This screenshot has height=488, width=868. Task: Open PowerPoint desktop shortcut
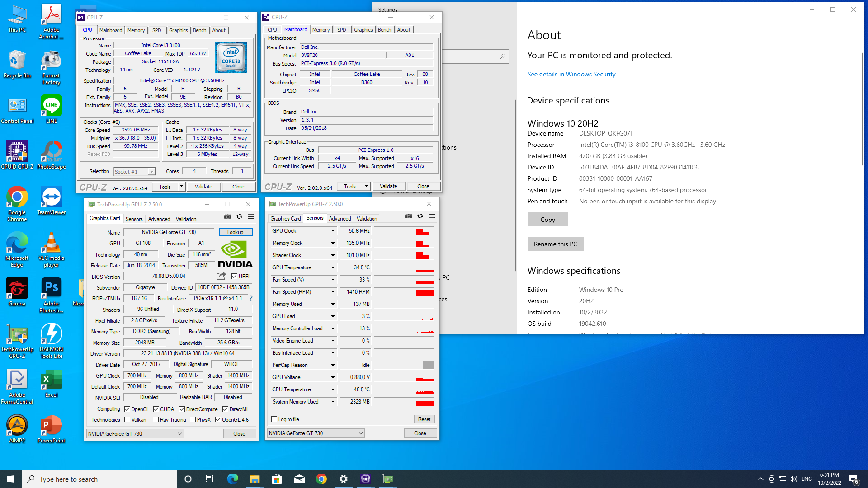click(x=51, y=429)
